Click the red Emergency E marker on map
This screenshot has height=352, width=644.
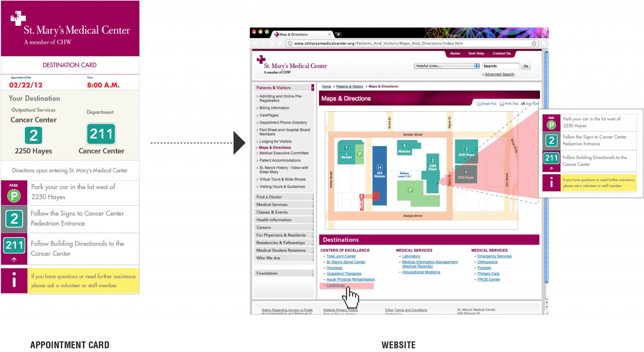(x=362, y=196)
